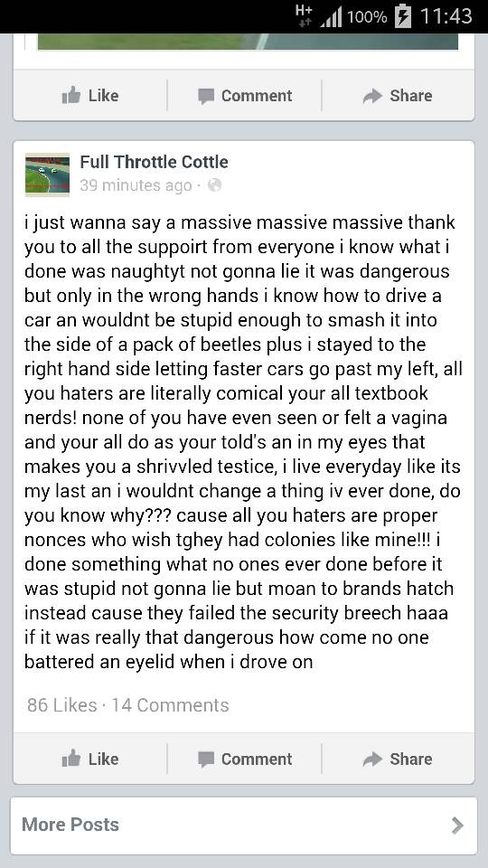
Task: Expand More Posts with the chevron arrow
Action: [457, 826]
